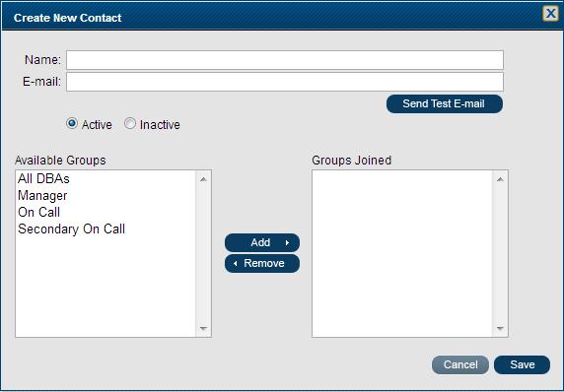Save the new contact
The image size is (564, 392).
tap(522, 364)
